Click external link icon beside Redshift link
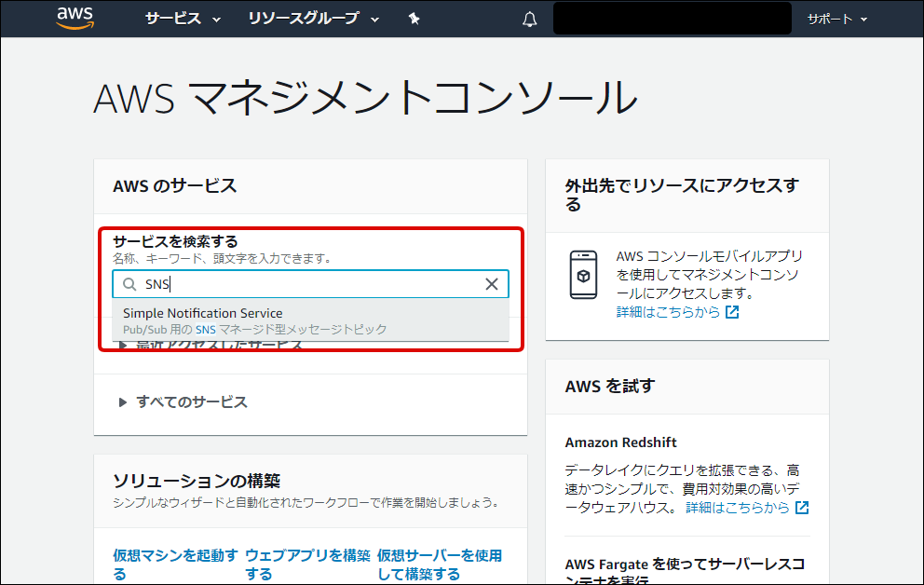The width and height of the screenshot is (924, 585). (802, 508)
